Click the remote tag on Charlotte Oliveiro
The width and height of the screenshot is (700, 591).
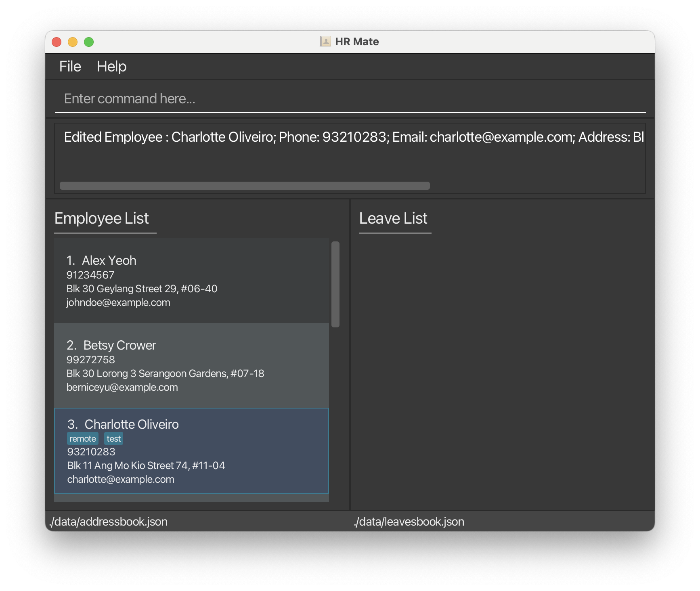click(83, 439)
